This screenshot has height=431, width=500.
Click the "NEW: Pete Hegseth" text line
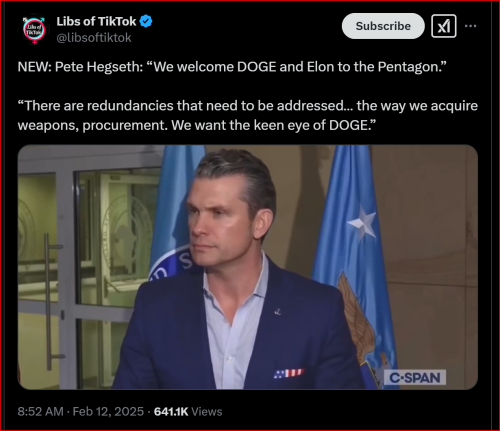click(x=232, y=67)
